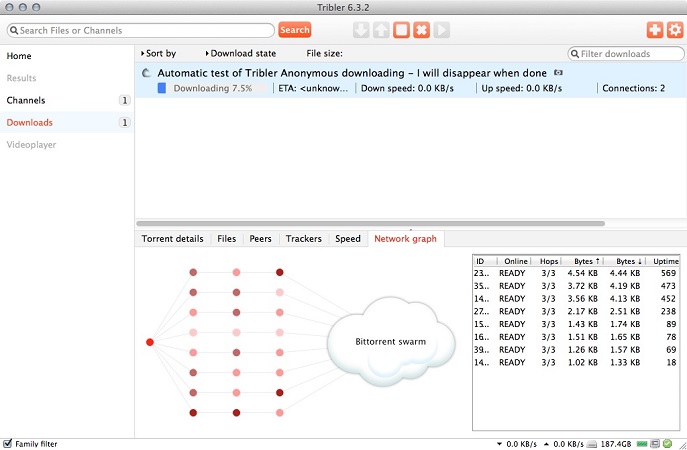Click the spinner icon before torrent title
Screen dimensions: 687x450
(146, 73)
